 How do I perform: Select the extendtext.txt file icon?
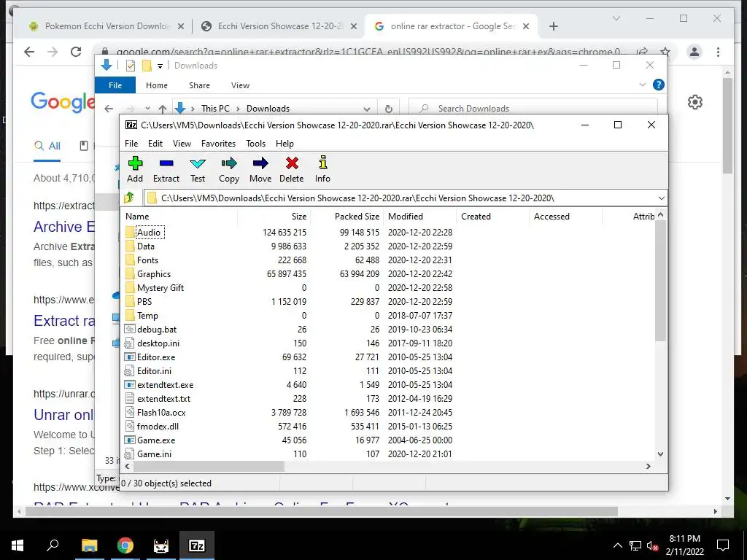point(130,399)
